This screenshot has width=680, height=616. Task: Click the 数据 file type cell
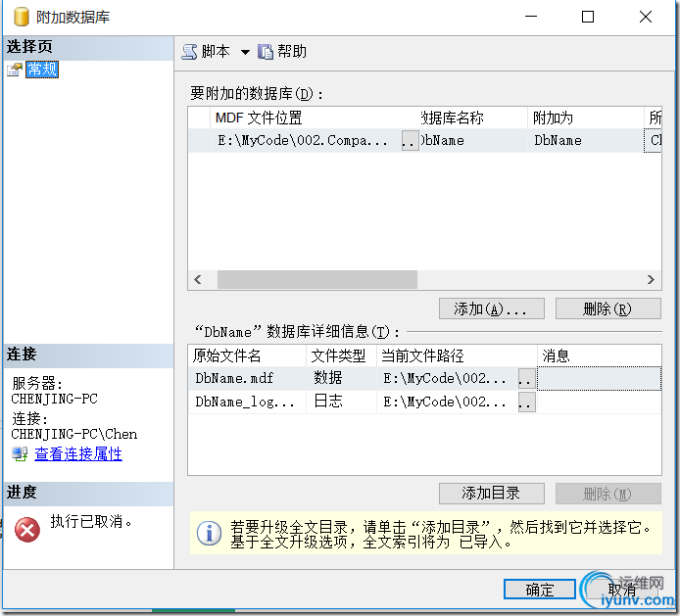click(x=341, y=378)
